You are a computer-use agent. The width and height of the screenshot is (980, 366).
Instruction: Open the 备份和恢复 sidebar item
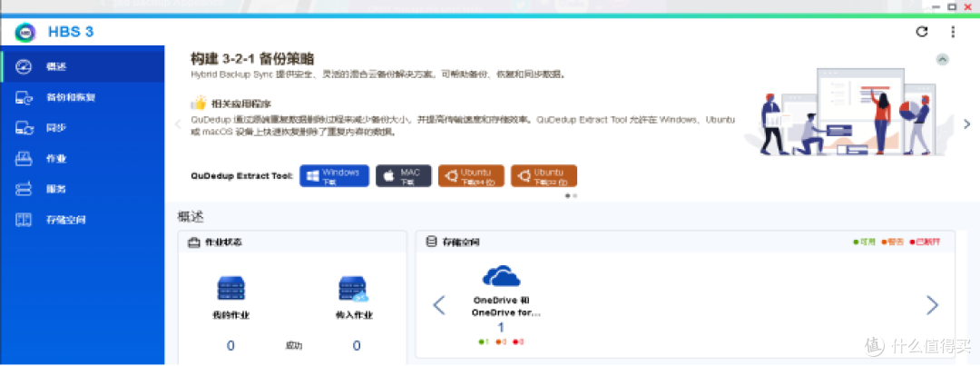click(x=82, y=97)
